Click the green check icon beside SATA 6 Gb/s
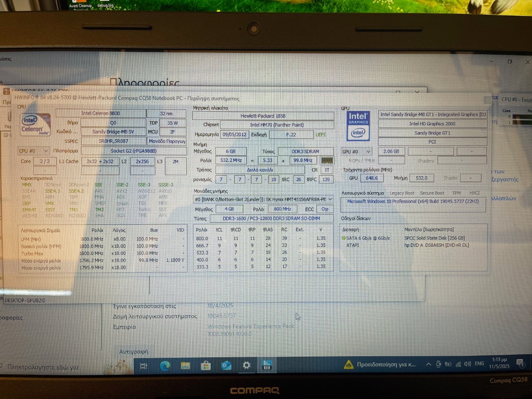Screen dimensions: 532x399 tap(344, 238)
